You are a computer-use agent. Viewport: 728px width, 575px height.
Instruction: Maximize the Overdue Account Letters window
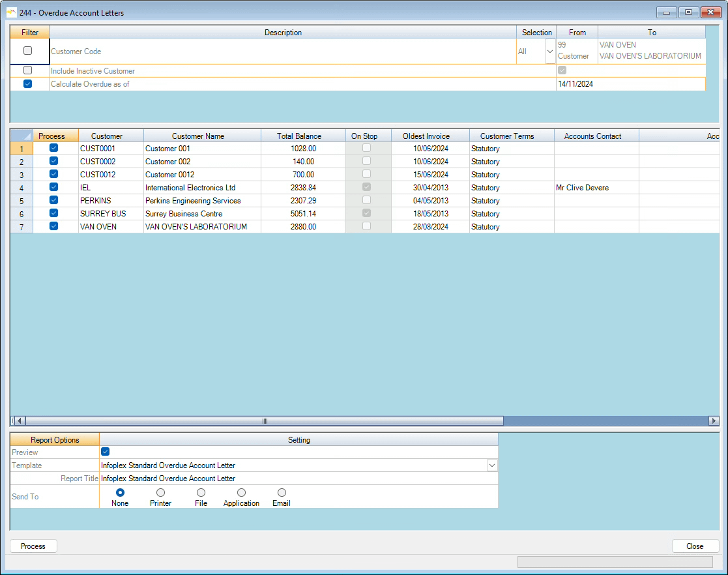point(688,12)
